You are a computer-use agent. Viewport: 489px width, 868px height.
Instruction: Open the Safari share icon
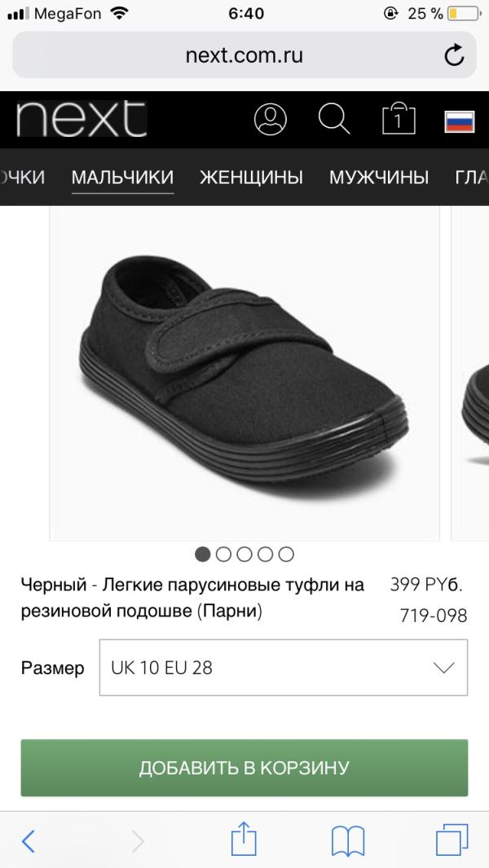(x=244, y=840)
